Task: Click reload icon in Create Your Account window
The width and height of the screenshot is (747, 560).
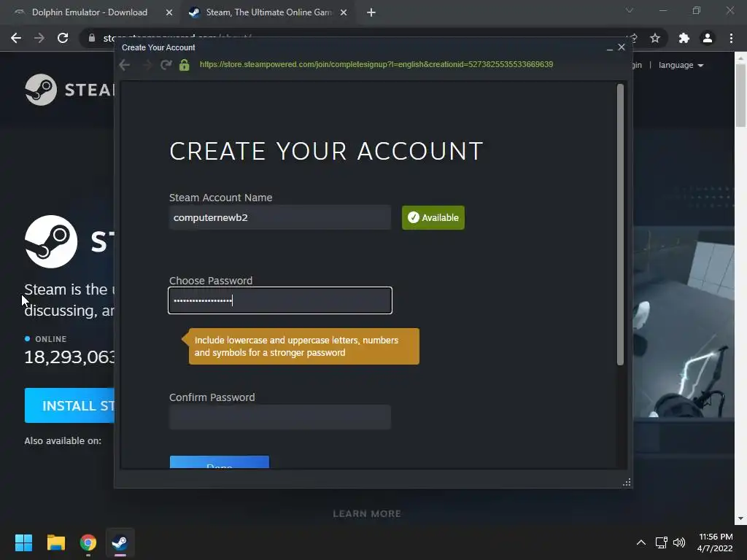Action: pos(166,65)
